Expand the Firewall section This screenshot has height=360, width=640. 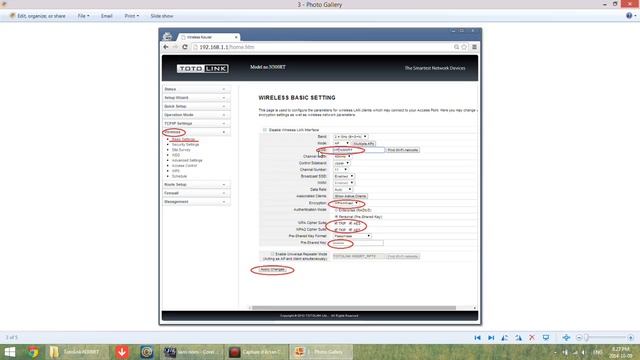pos(196,193)
